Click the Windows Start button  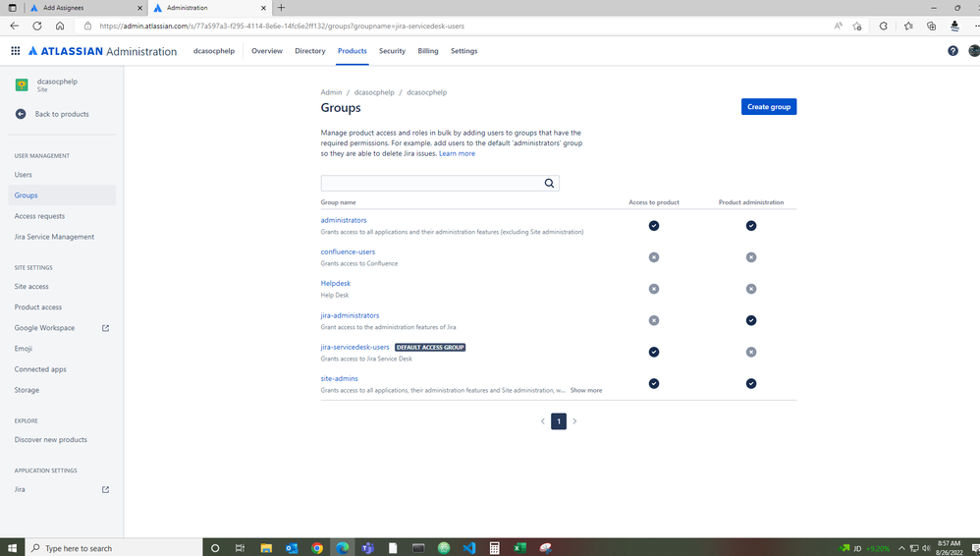(x=12, y=548)
